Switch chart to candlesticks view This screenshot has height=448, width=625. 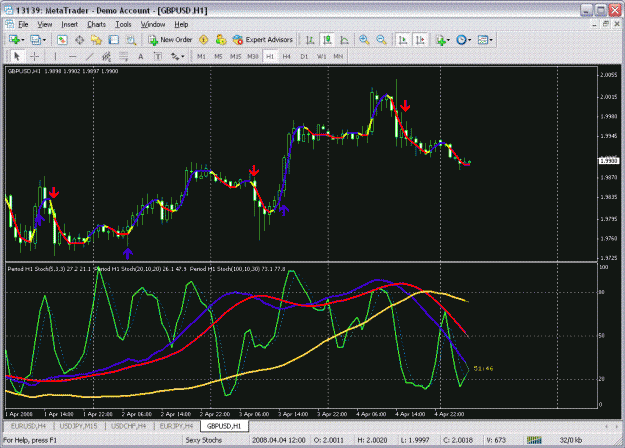point(327,40)
